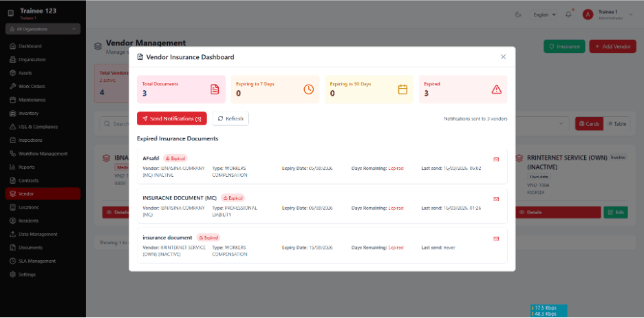Click the Expired badge on insurance document row
The height and width of the screenshot is (318, 644).
pos(208,237)
